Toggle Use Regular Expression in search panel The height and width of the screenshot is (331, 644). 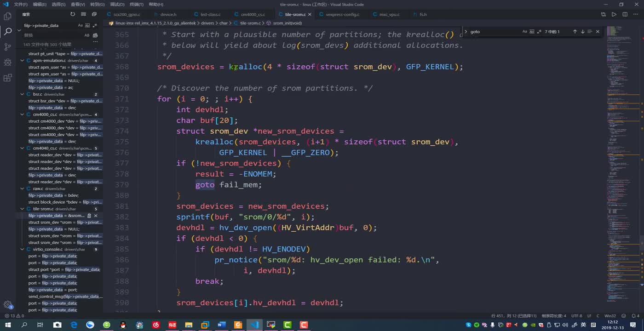click(95, 25)
